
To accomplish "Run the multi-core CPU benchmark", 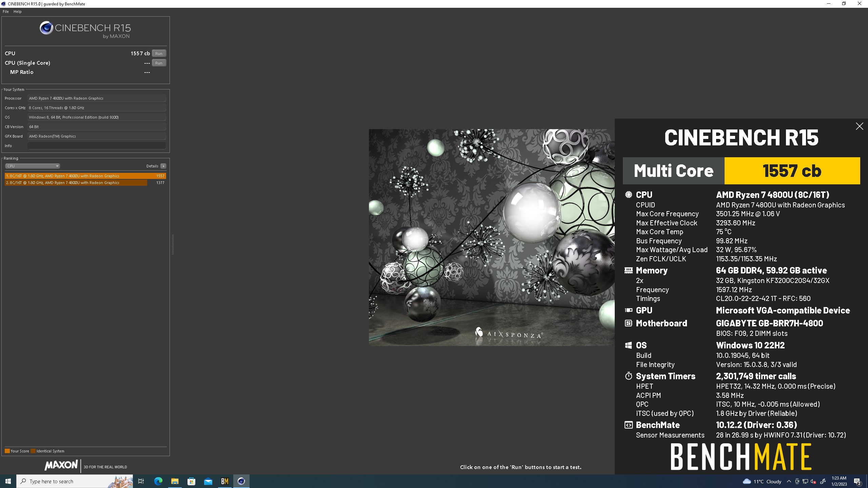I will (x=159, y=54).
